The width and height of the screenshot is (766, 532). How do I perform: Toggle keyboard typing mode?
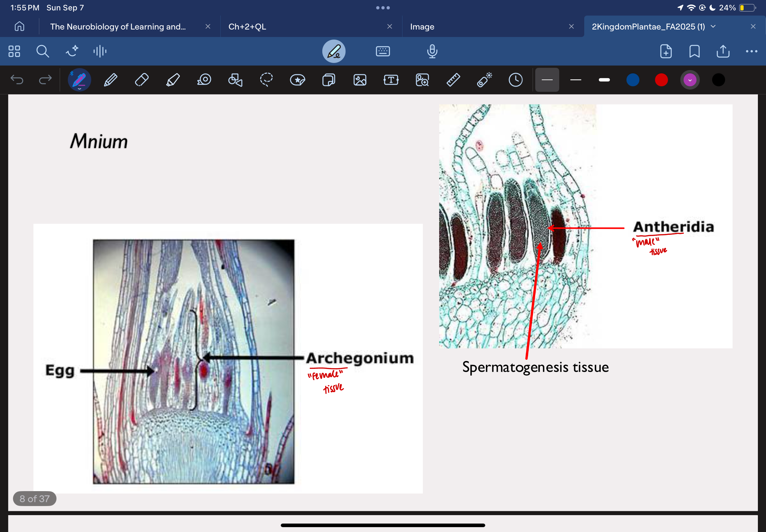[x=382, y=51]
